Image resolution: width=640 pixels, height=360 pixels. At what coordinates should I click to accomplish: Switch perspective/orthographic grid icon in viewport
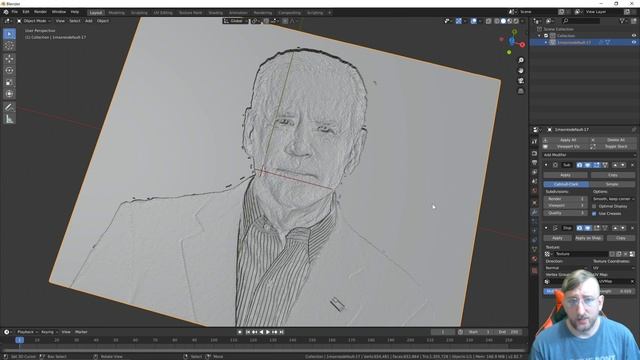coord(521,91)
